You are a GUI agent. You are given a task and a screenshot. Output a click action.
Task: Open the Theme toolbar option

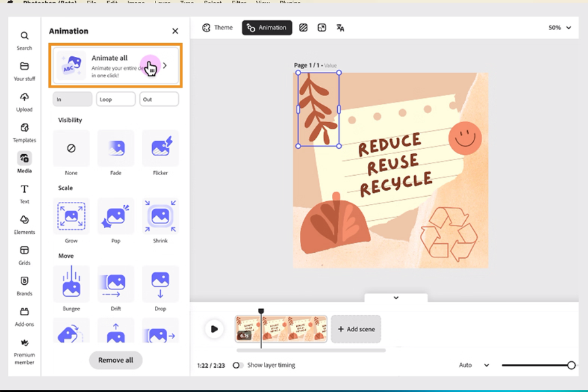[218, 27]
